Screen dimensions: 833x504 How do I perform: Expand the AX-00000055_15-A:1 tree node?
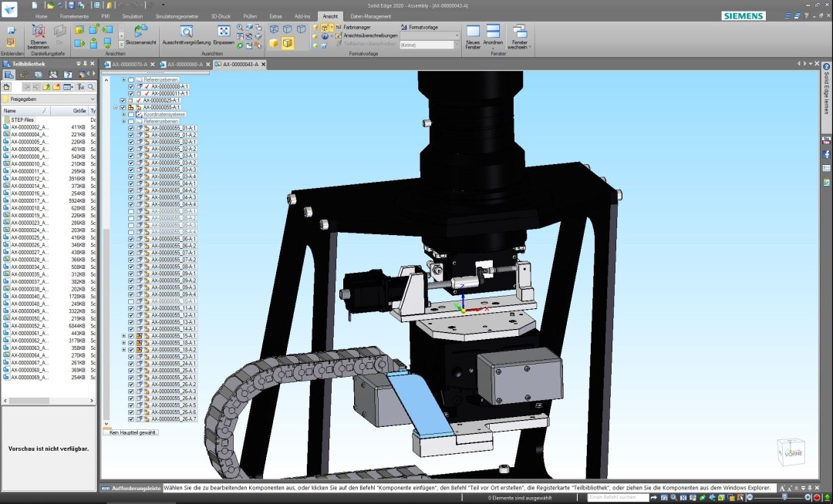[x=123, y=336]
